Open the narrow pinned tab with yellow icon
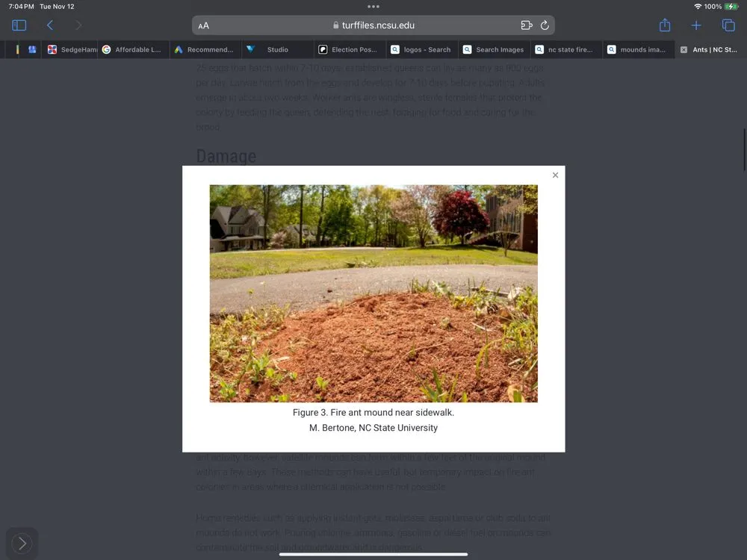The width and height of the screenshot is (747, 560). pos(18,49)
